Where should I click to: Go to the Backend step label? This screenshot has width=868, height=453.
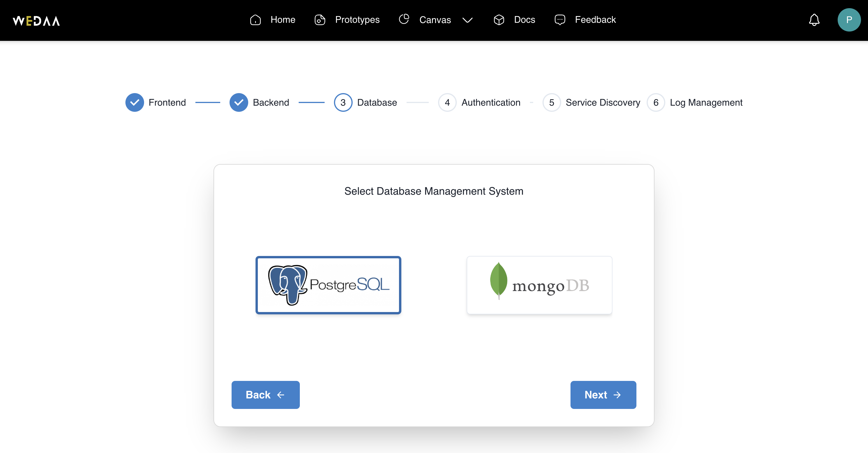pyautogui.click(x=271, y=102)
